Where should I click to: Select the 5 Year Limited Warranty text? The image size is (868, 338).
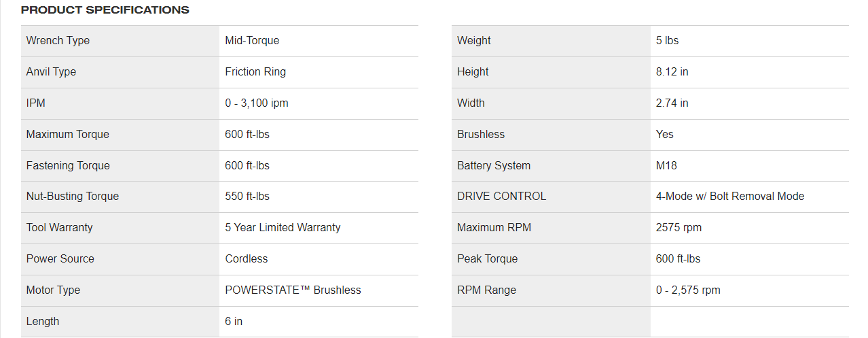coord(283,228)
